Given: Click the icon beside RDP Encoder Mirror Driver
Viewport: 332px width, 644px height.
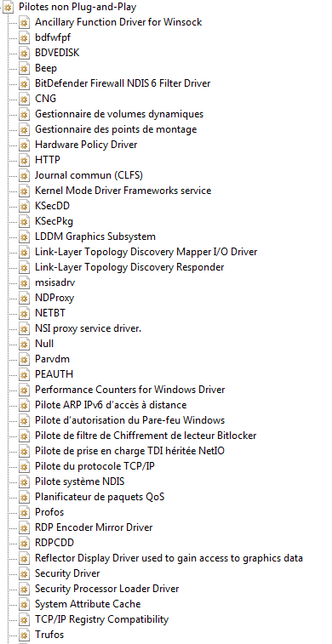Looking at the screenshot, I should (24, 527).
